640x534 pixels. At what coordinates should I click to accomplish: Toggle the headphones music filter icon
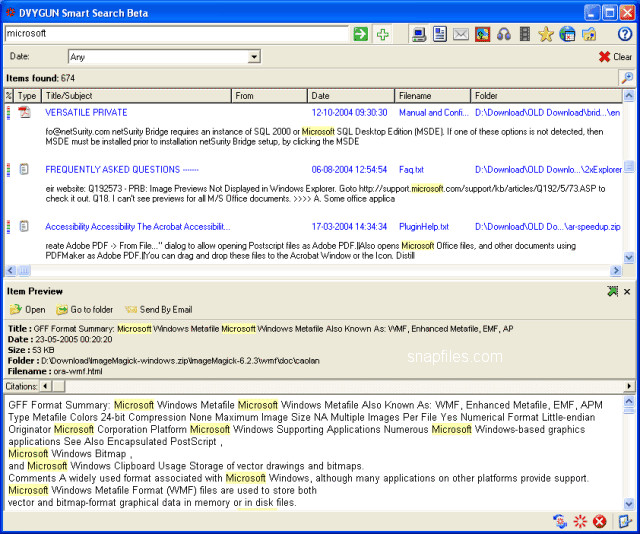tap(504, 34)
